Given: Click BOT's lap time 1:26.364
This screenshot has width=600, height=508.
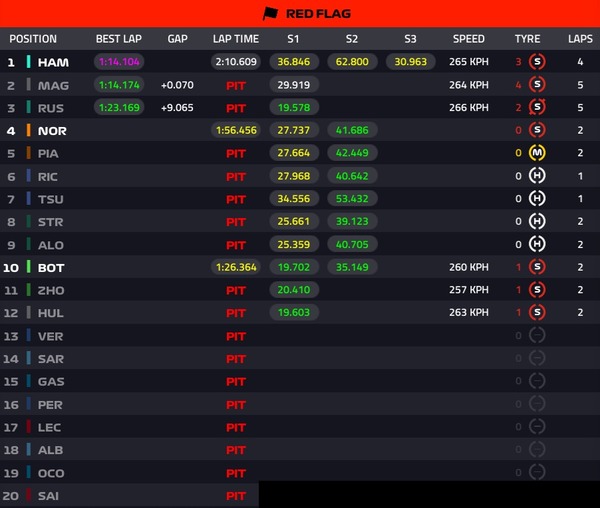Looking at the screenshot, I should [x=236, y=267].
